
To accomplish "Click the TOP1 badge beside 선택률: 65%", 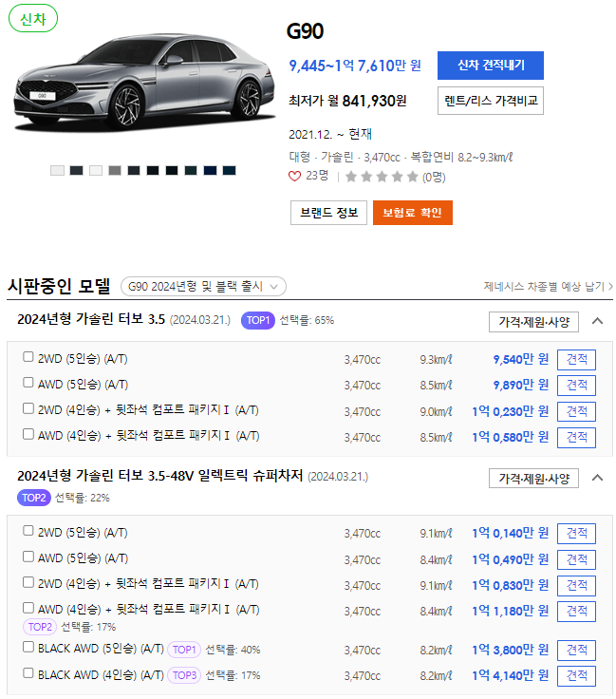I will click(x=258, y=320).
